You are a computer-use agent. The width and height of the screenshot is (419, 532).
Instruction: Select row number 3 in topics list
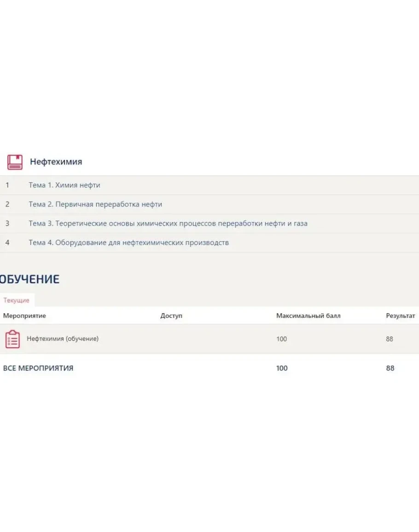coord(7,223)
